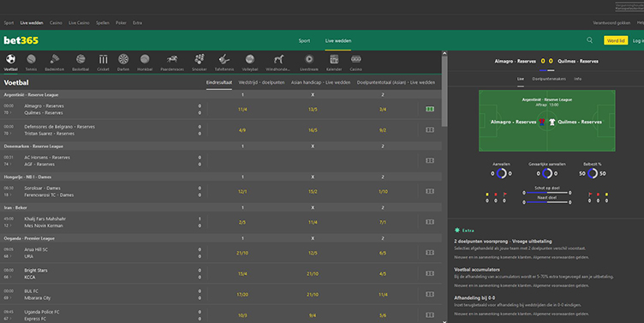Open match view icon for Defensores de Belgrano
This screenshot has width=644, height=323.
430,130
